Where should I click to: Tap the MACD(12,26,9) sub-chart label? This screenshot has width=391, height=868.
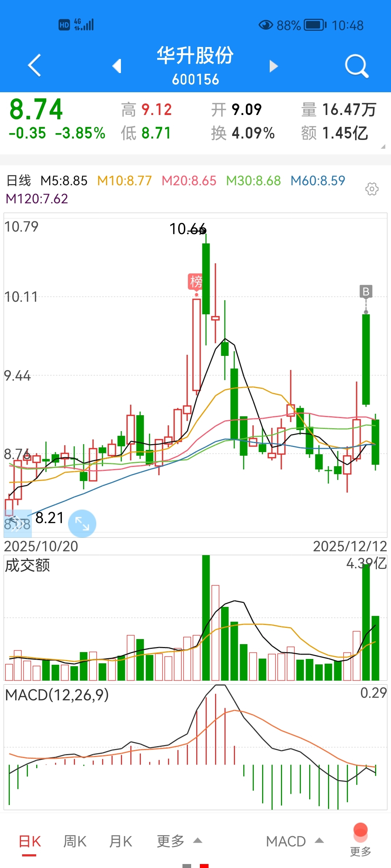pyautogui.click(x=57, y=695)
